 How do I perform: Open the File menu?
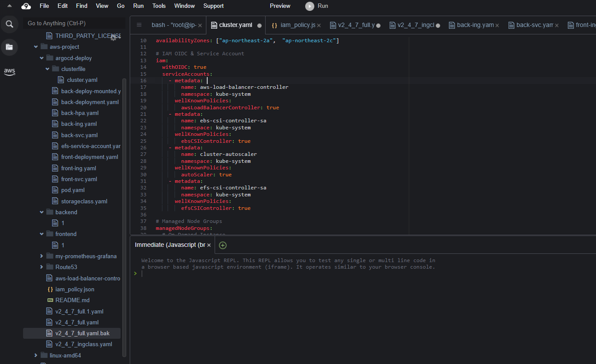(x=44, y=6)
